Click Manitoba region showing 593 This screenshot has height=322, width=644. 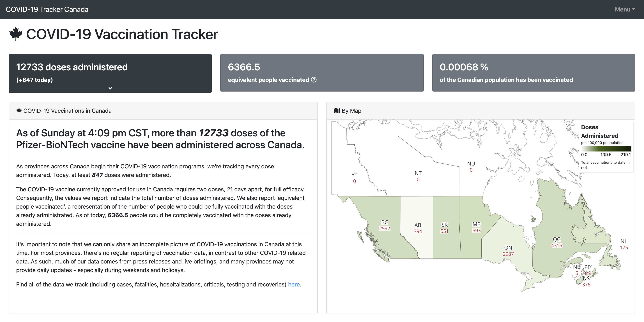tap(476, 227)
